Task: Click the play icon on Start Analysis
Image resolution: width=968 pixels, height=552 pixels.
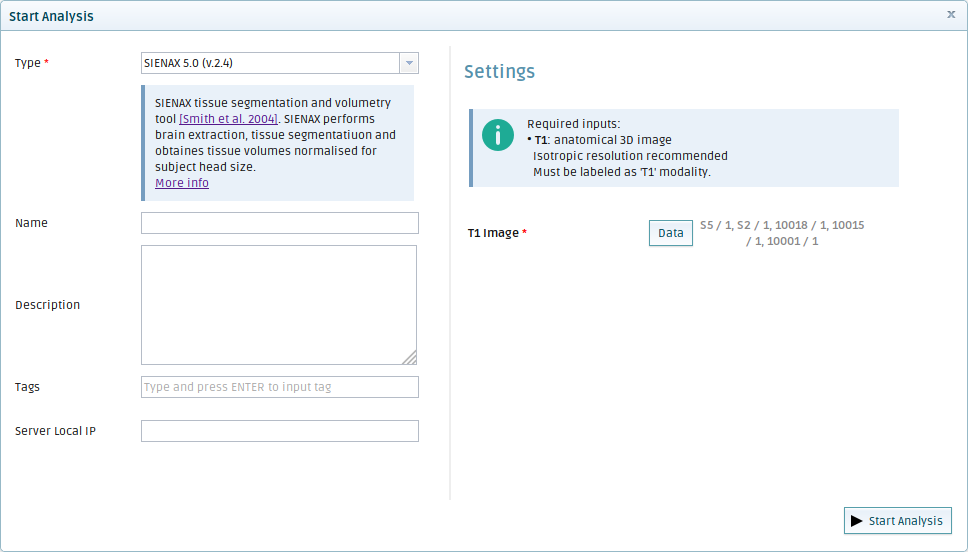Action: [856, 521]
